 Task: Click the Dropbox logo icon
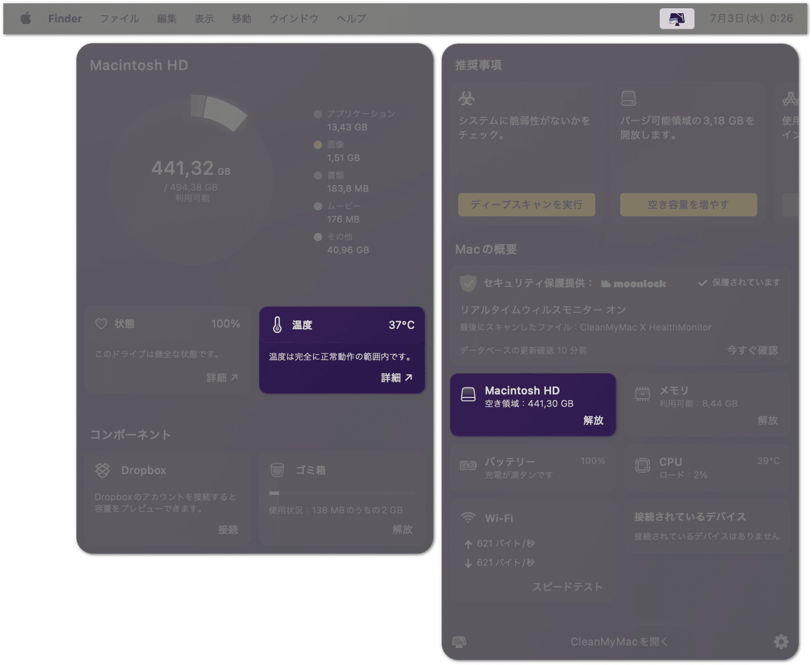click(x=103, y=470)
